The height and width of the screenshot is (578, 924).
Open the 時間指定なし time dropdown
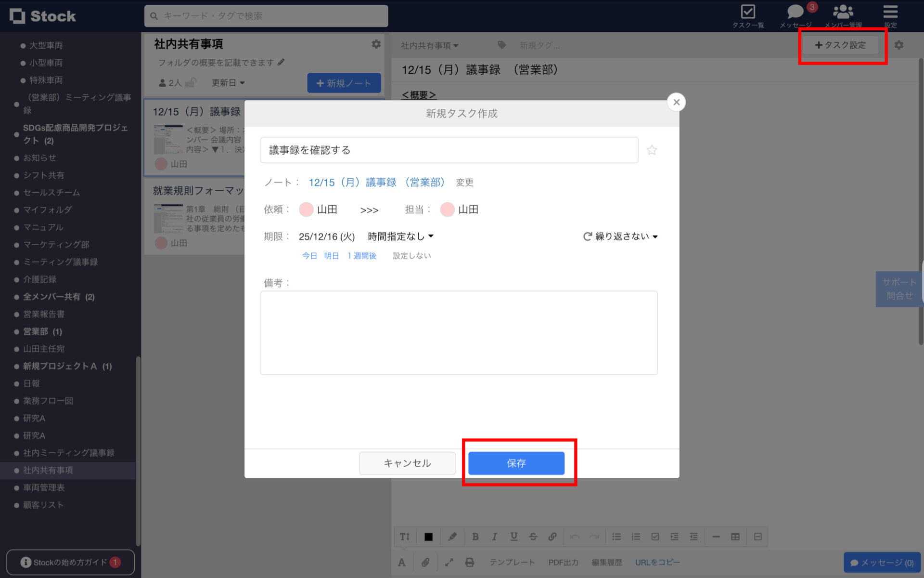[x=398, y=236]
